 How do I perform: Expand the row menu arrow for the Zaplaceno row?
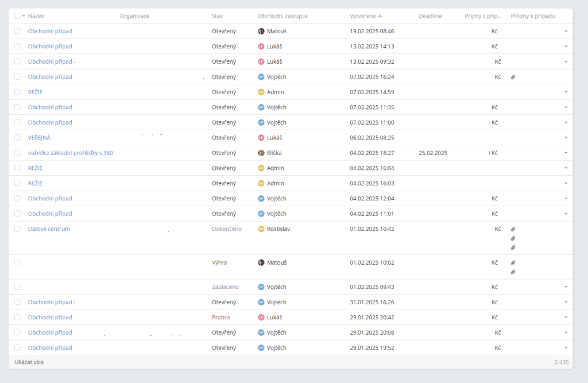tap(566, 287)
